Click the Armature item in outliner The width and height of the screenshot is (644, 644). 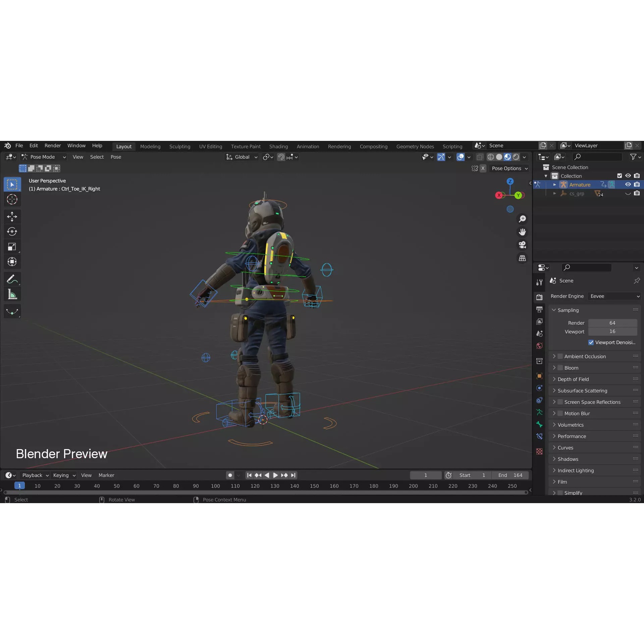point(580,185)
